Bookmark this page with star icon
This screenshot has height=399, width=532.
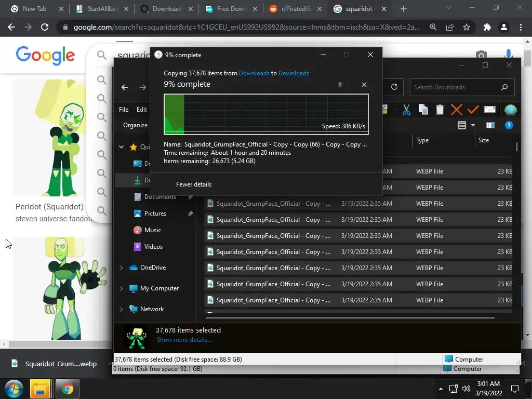coord(467,27)
